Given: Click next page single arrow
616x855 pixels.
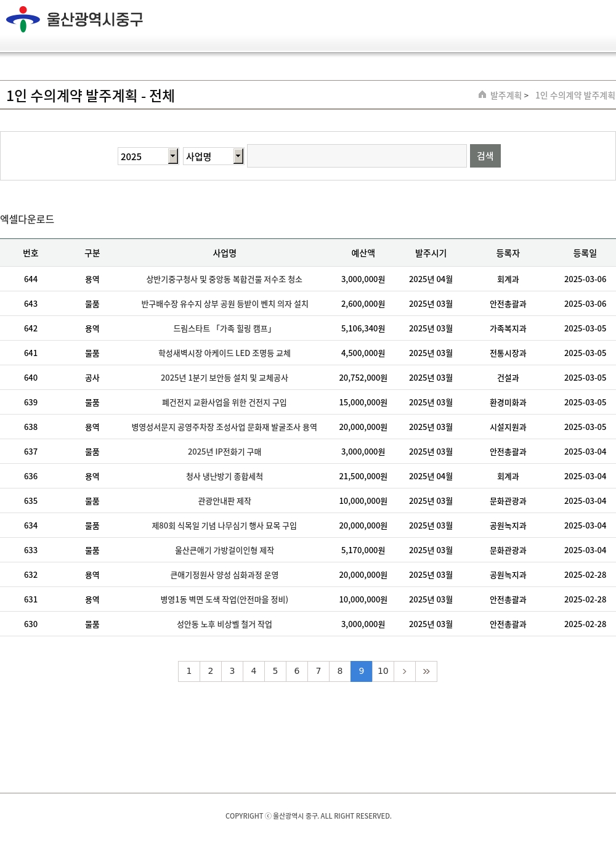Looking at the screenshot, I should click(x=405, y=671).
